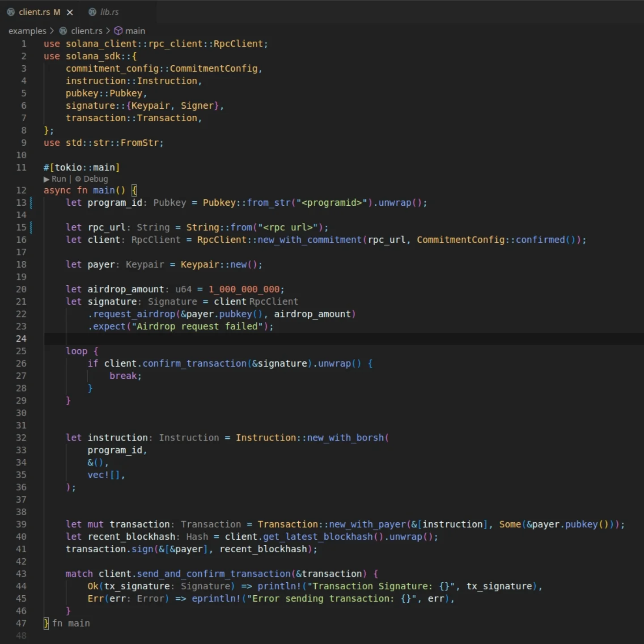Viewport: 644px width, 644px height.
Task: Click the opening brace after main() on line 12
Action: pyautogui.click(x=134, y=190)
